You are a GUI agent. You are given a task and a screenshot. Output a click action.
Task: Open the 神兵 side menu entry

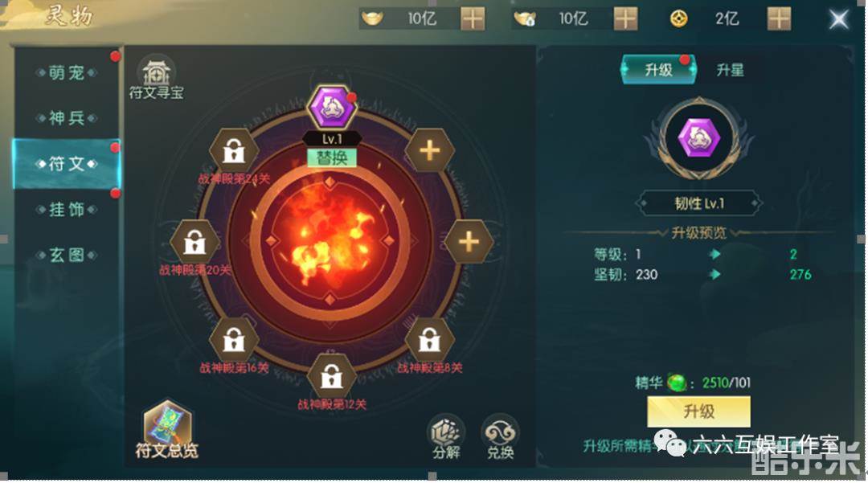coord(67,118)
